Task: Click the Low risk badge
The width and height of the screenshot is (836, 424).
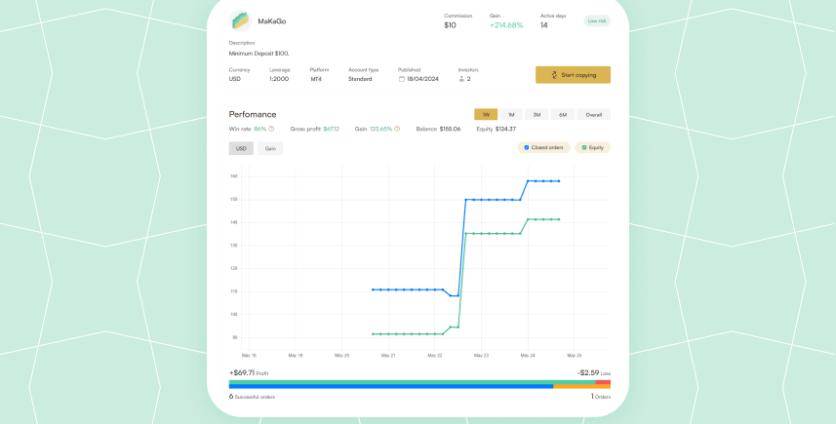Action: click(x=597, y=20)
